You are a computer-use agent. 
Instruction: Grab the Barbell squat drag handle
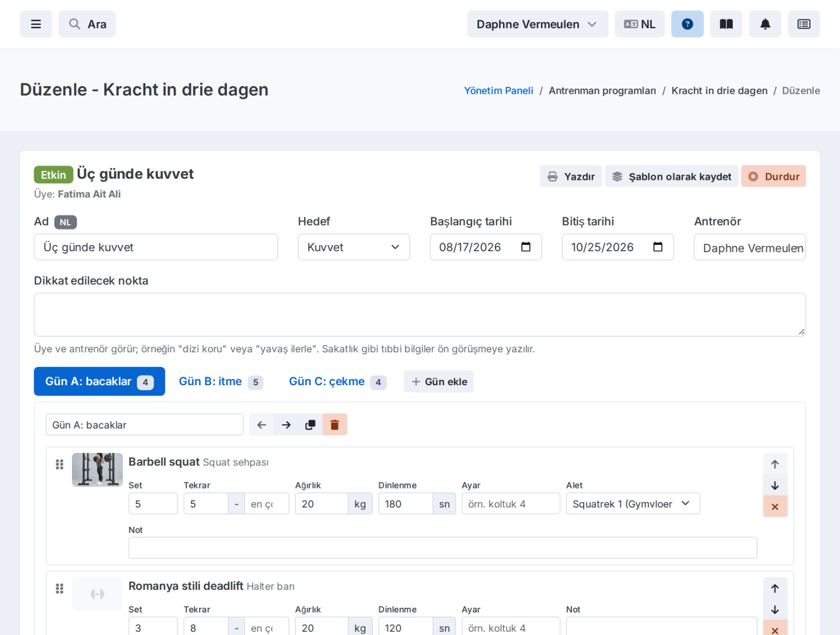[x=59, y=464]
